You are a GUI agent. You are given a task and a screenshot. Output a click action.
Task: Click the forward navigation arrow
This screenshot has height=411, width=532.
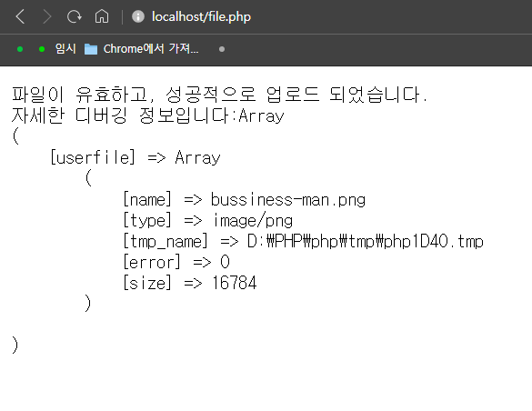(46, 16)
